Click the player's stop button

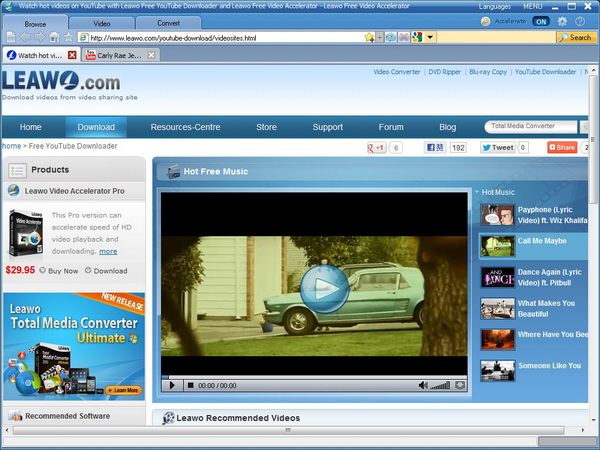click(x=190, y=385)
